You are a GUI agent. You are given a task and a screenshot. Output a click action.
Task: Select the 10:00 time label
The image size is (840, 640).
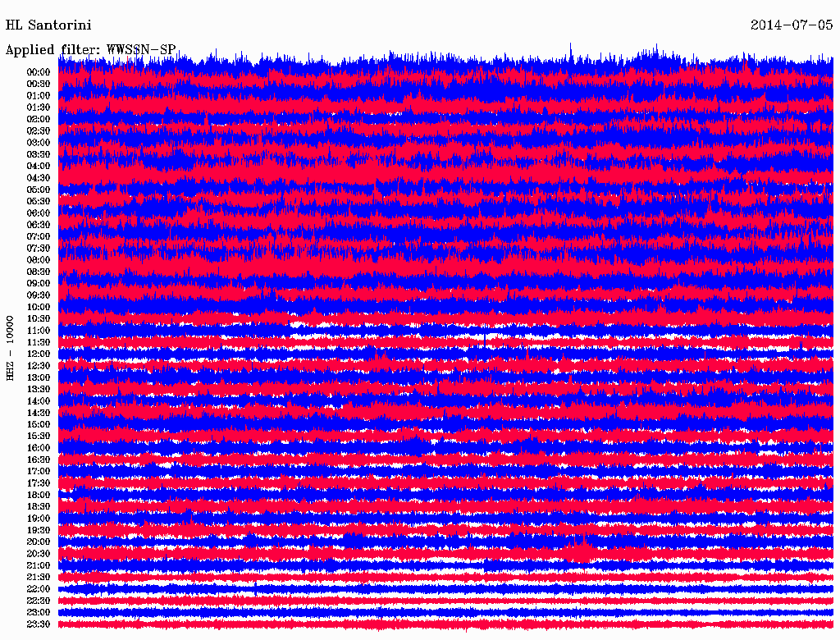coord(39,307)
